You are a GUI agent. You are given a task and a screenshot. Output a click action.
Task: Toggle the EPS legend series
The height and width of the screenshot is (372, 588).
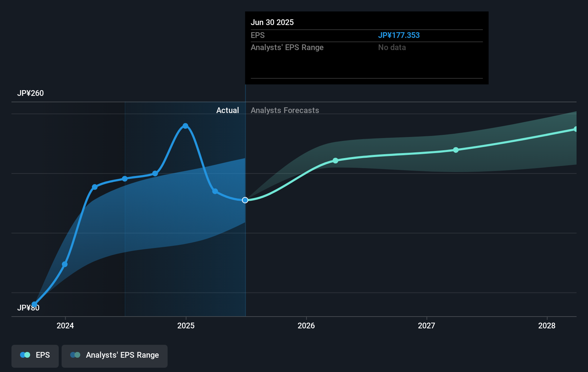click(35, 356)
